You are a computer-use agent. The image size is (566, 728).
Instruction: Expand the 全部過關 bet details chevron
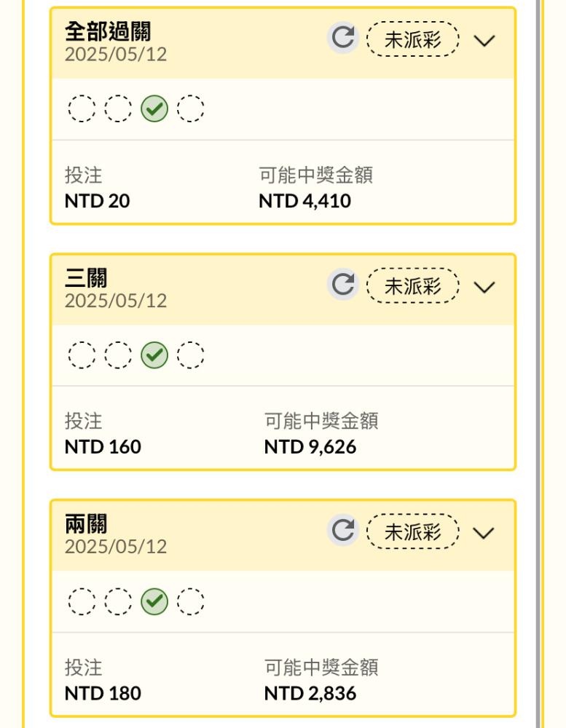[484, 40]
